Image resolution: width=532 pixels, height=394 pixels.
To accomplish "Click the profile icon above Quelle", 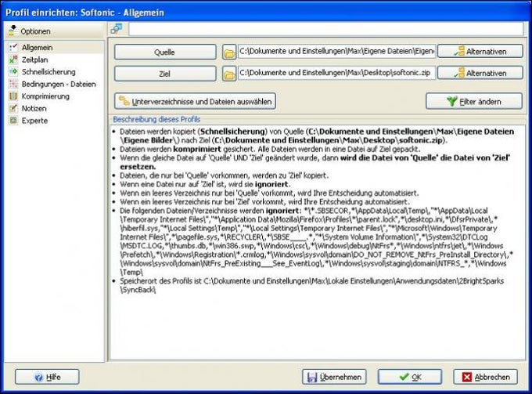I will pyautogui.click(x=117, y=29).
